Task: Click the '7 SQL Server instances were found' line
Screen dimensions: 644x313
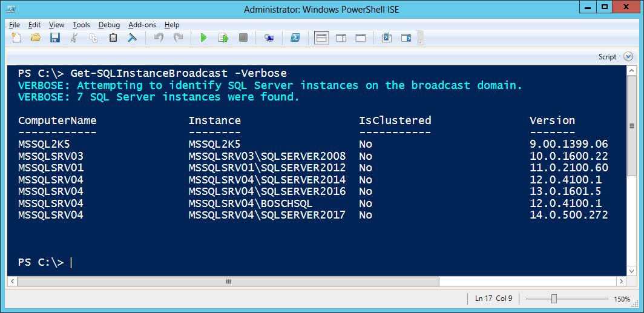Action: pos(159,97)
